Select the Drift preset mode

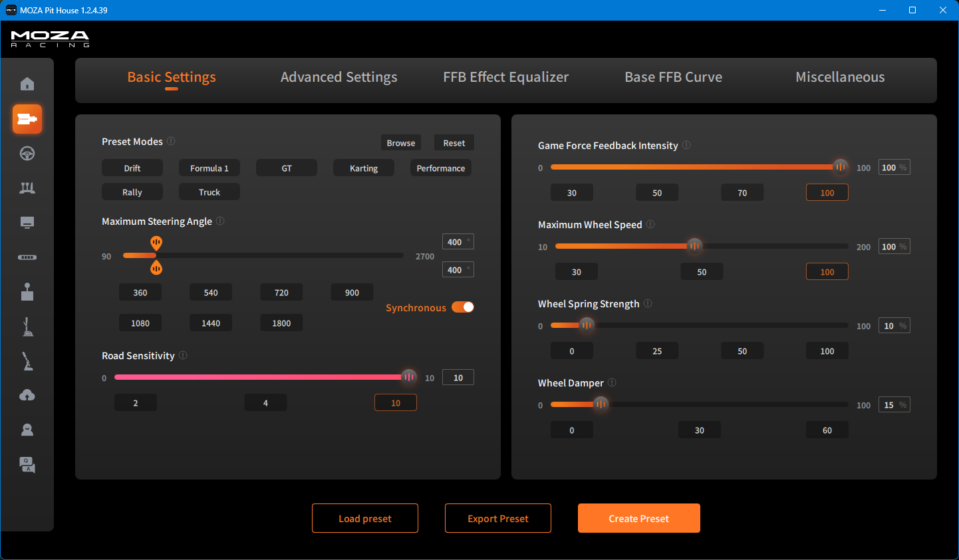[132, 168]
